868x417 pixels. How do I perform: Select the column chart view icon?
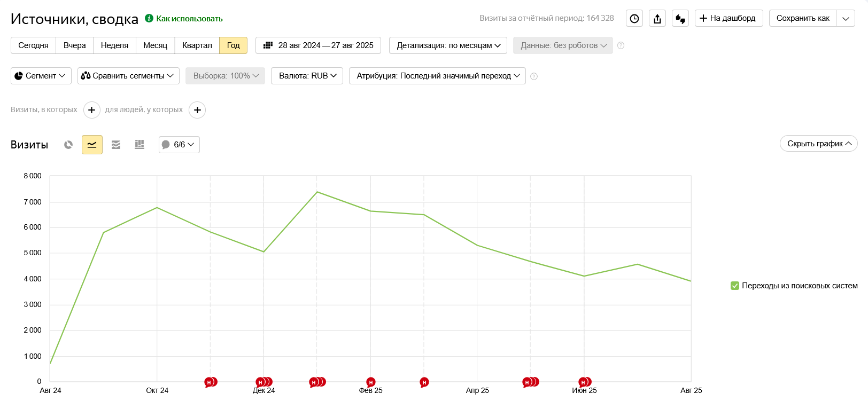pos(139,145)
